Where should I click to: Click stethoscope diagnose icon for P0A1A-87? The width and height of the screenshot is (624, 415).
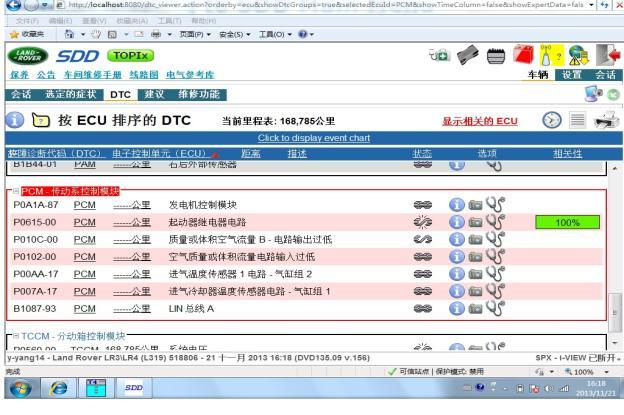pos(495,205)
